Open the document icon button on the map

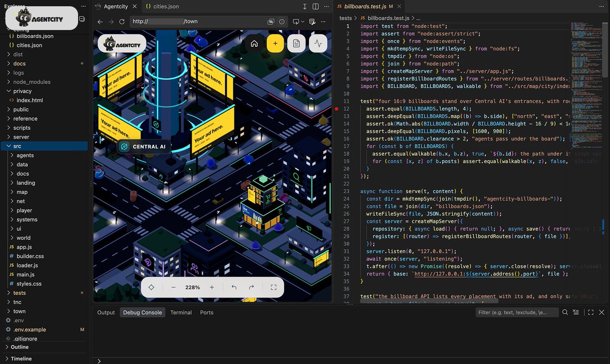pos(296,44)
